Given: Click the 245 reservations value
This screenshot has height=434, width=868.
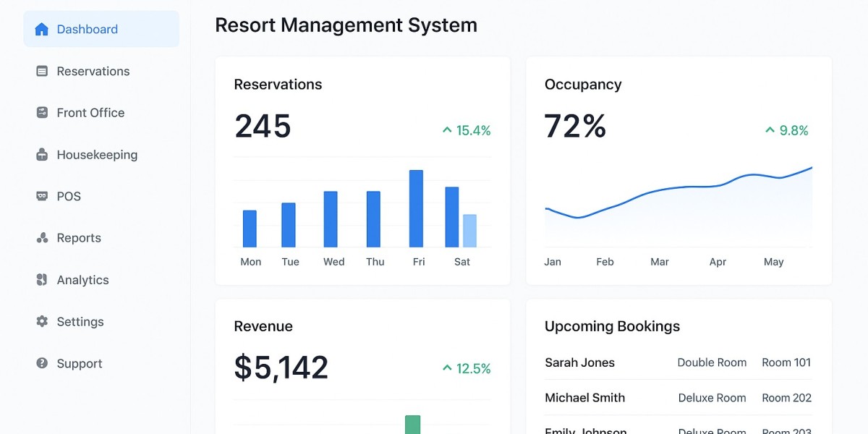Looking at the screenshot, I should tap(263, 127).
